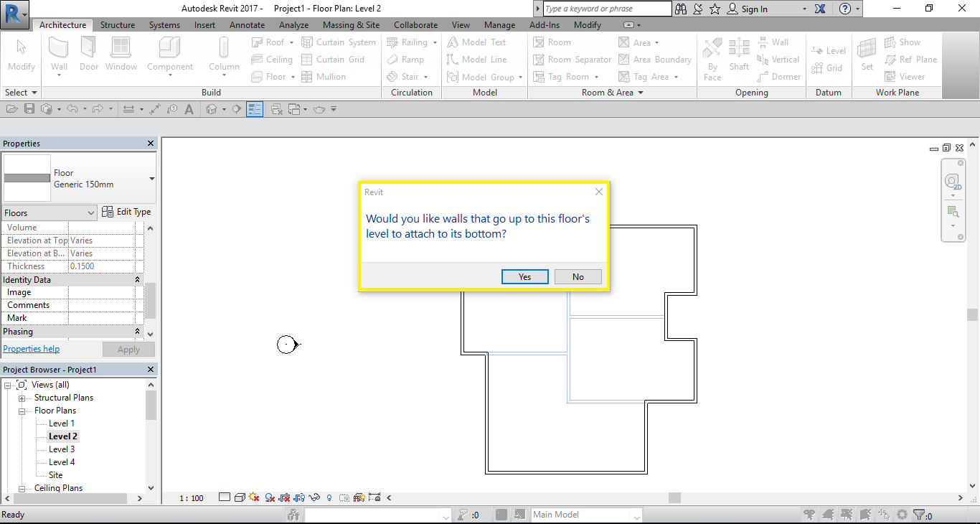Click the Curtain Grid tool

[333, 60]
